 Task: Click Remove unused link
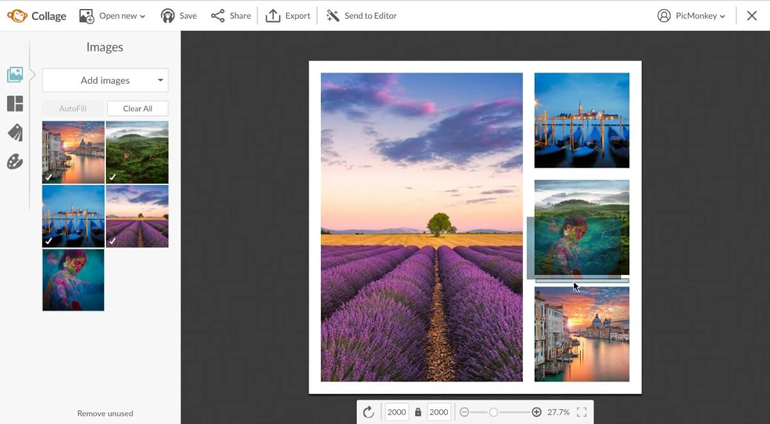point(105,413)
